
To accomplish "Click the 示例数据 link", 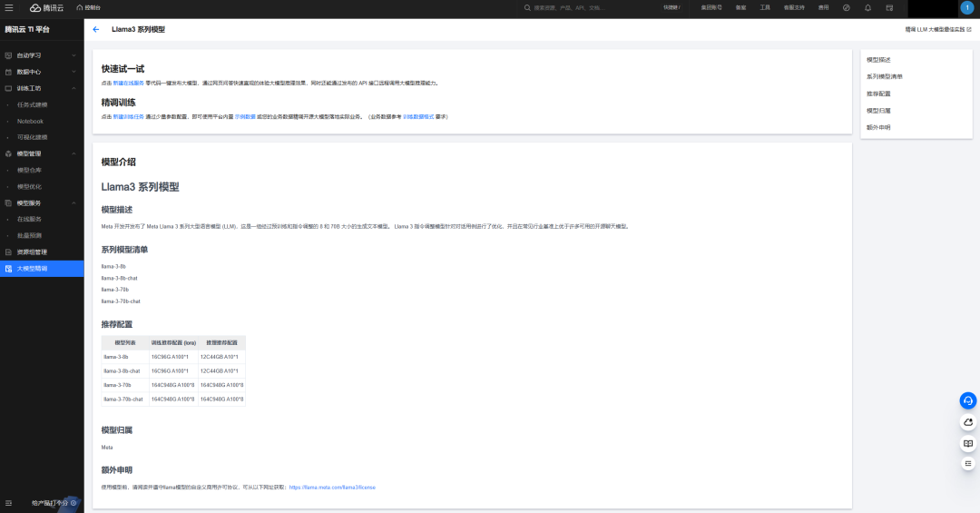I will coord(245,117).
